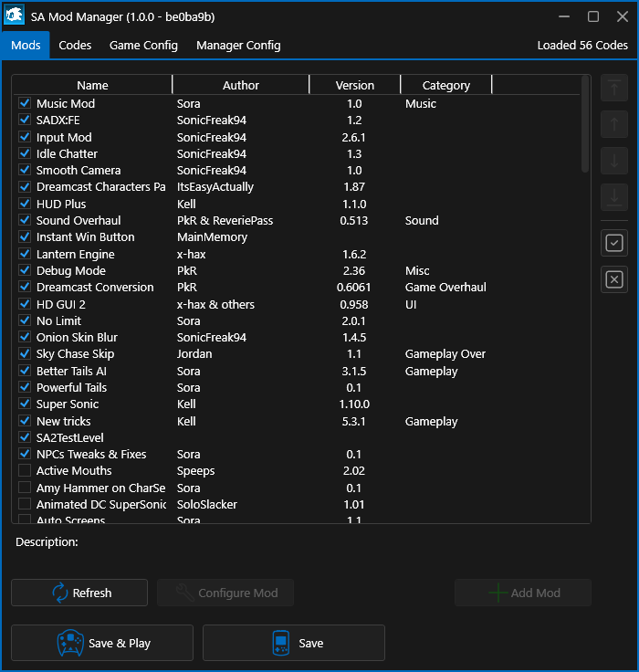639x672 pixels.
Task: Select the Onion Skin Blur mod
Action: [x=298, y=337]
